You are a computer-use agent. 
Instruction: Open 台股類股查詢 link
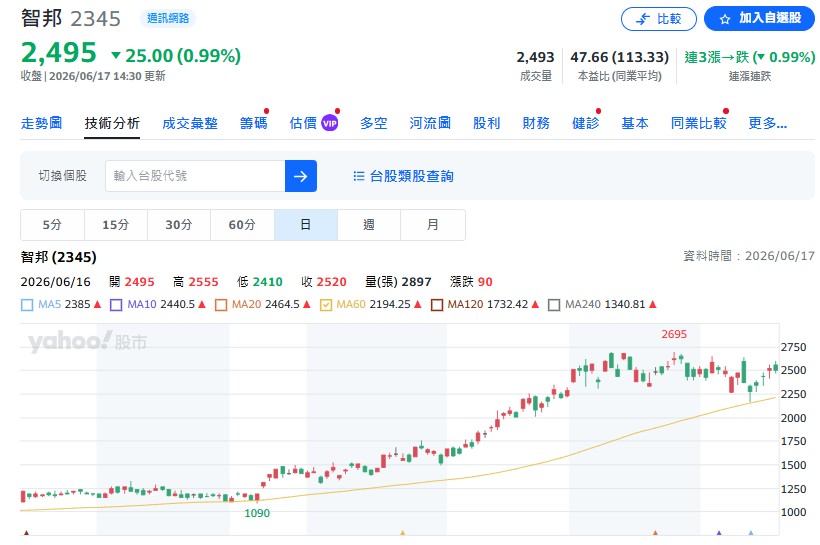point(412,176)
